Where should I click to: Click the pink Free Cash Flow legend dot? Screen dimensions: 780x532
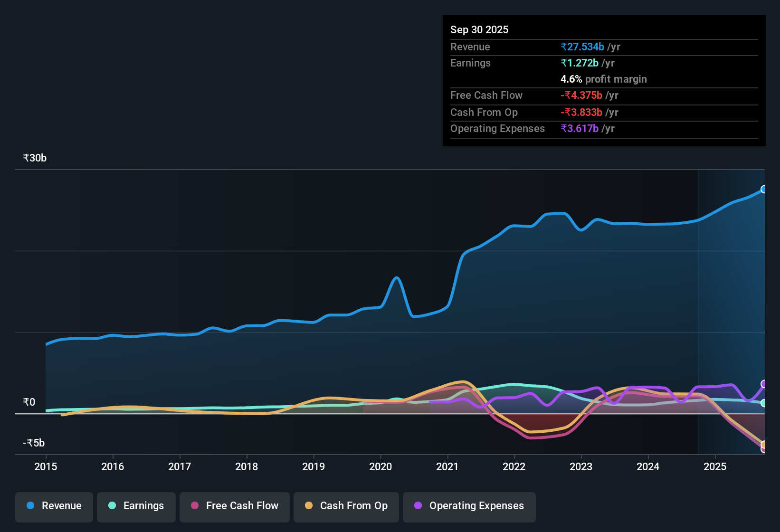[194, 506]
